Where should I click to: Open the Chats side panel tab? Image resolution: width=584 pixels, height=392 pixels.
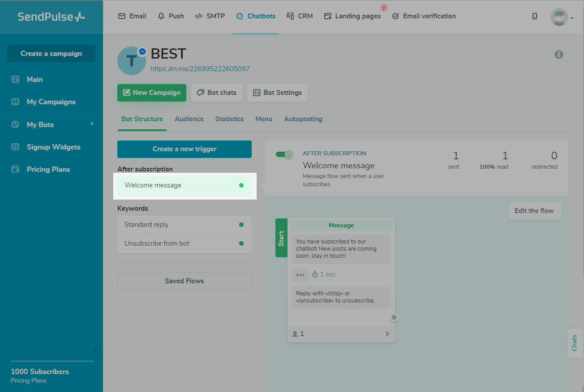click(575, 343)
